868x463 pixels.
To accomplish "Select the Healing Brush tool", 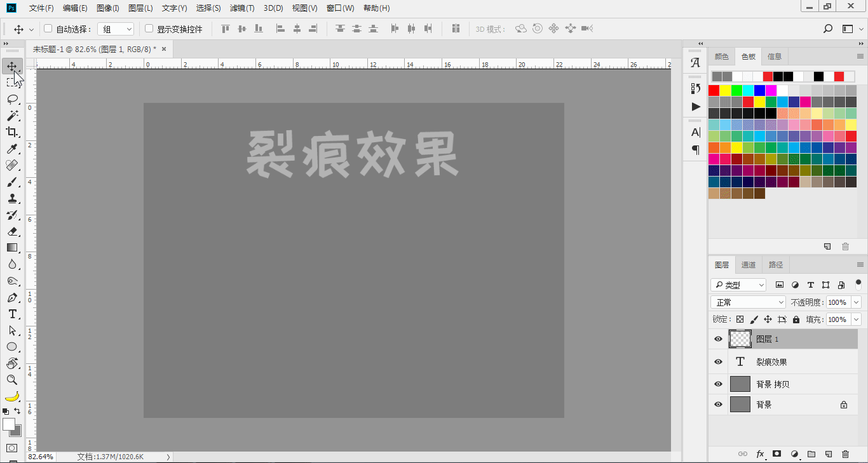I will [x=12, y=165].
